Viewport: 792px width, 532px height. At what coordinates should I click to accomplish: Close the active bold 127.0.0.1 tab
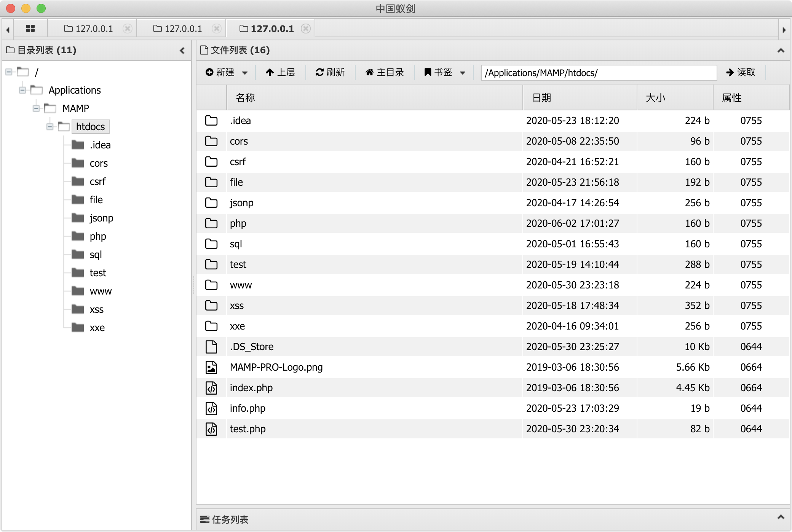[x=306, y=29]
